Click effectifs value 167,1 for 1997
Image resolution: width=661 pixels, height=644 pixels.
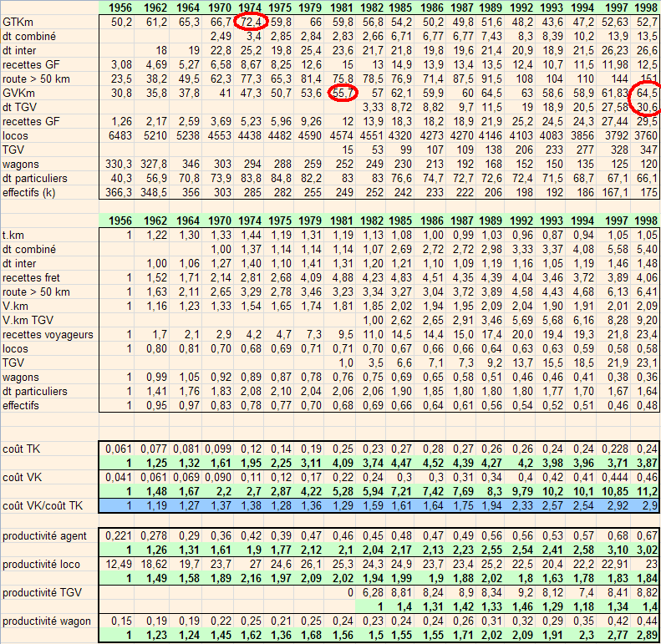pos(614,193)
